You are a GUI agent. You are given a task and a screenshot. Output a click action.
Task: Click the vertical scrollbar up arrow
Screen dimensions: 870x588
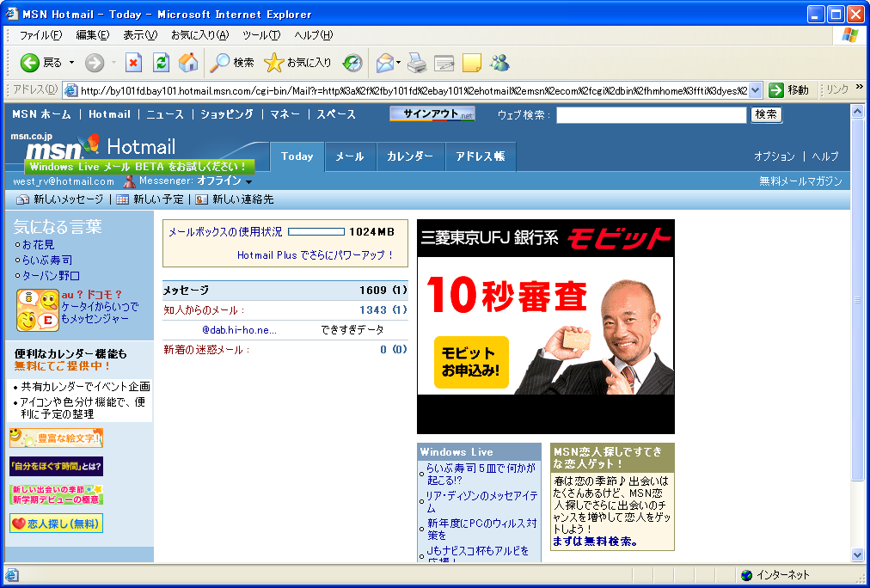pyautogui.click(x=857, y=110)
